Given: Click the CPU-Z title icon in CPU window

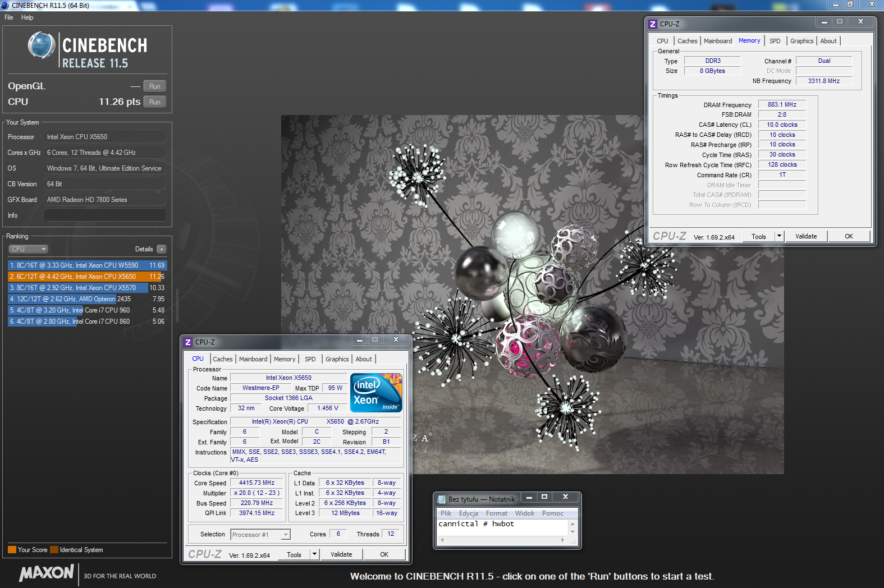Looking at the screenshot, I should pos(188,342).
